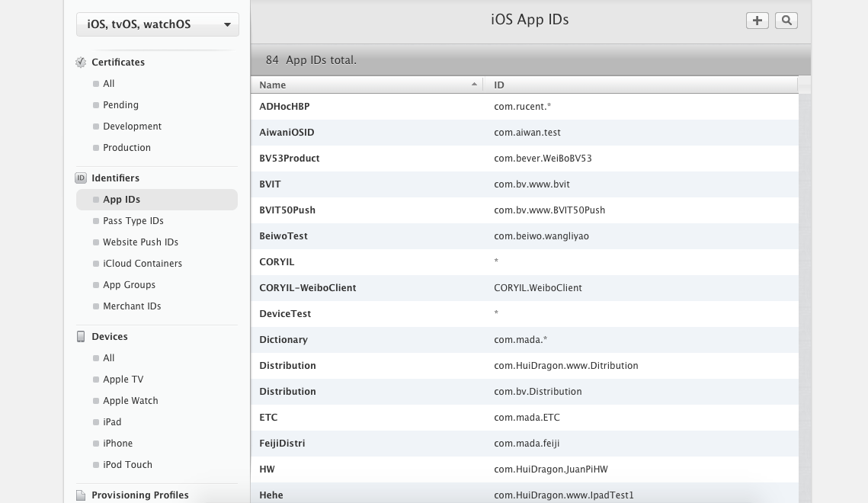Open iCloud Containers in the sidebar
The image size is (868, 503).
pyautogui.click(x=143, y=264)
